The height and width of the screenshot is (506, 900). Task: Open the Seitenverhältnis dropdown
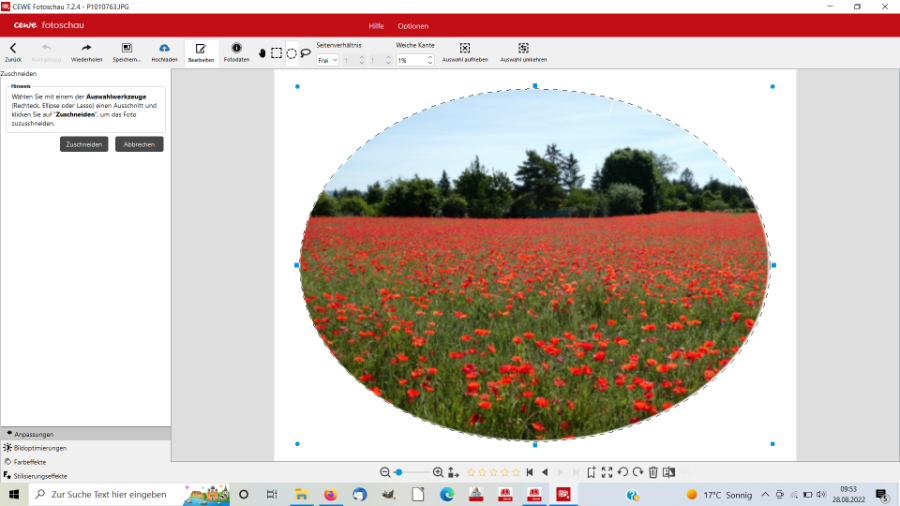328,61
